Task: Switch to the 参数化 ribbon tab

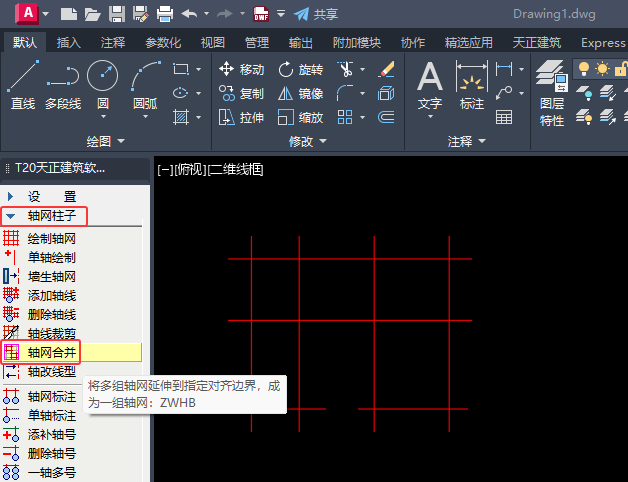Action: click(163, 42)
